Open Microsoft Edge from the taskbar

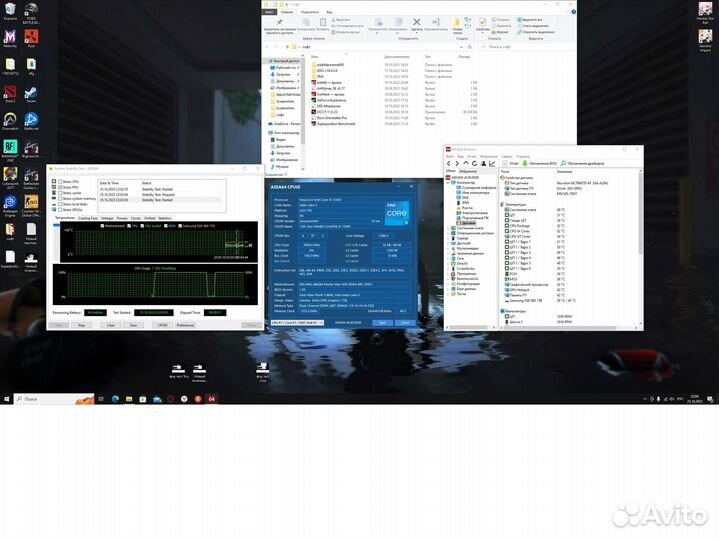point(115,399)
